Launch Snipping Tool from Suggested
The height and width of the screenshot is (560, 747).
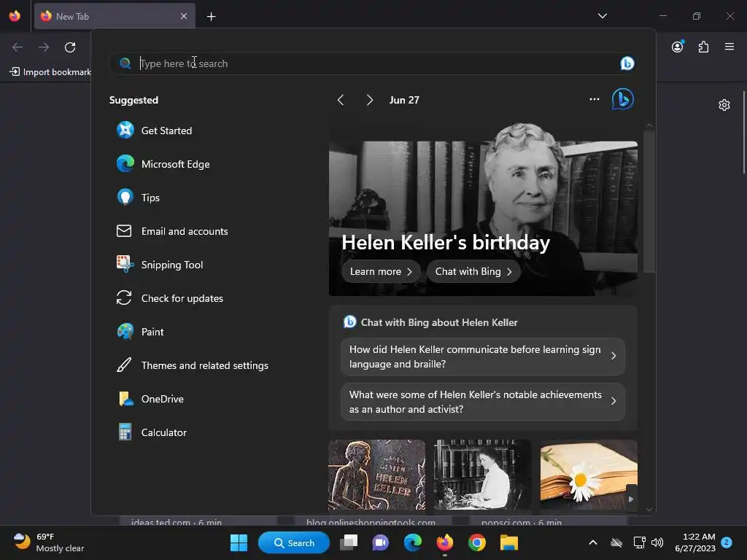(x=160, y=265)
